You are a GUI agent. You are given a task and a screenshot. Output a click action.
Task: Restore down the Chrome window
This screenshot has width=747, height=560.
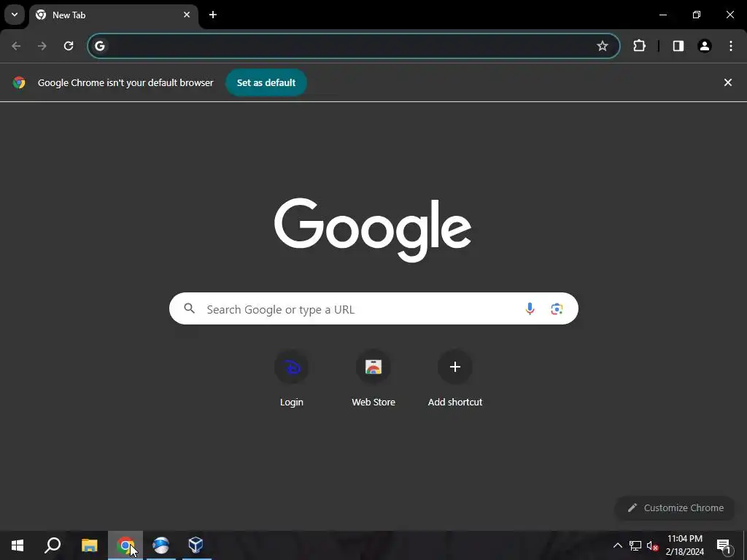click(697, 15)
